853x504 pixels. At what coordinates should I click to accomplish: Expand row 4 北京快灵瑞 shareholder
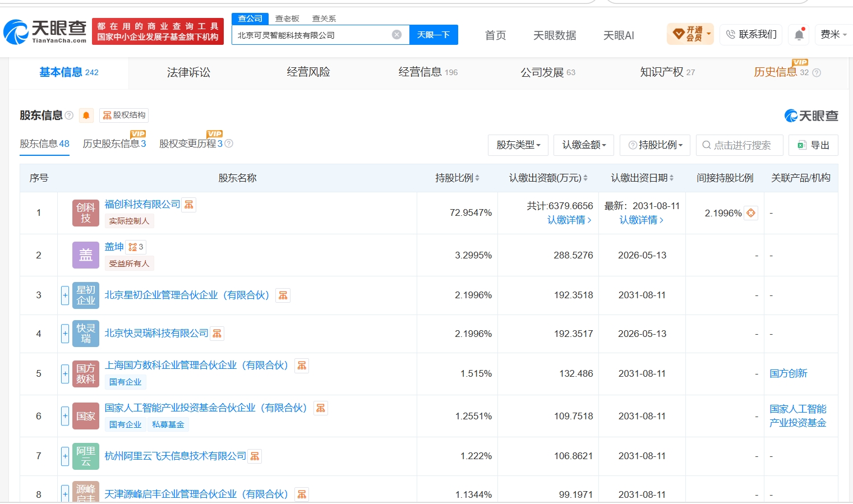(65, 334)
